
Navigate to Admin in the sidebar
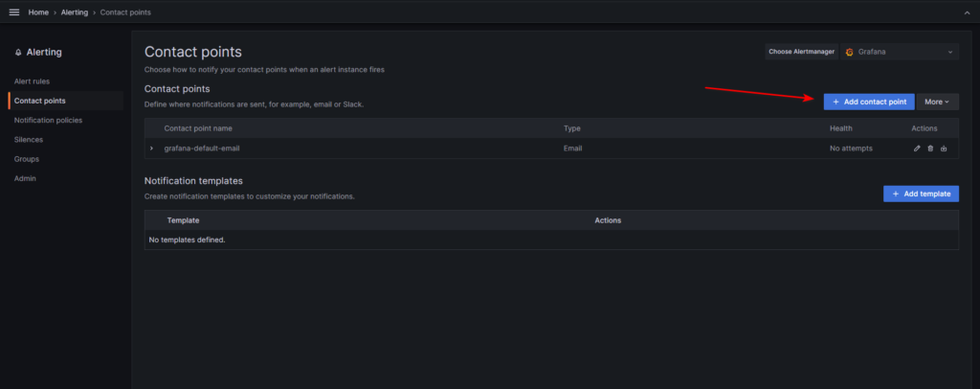click(25, 178)
